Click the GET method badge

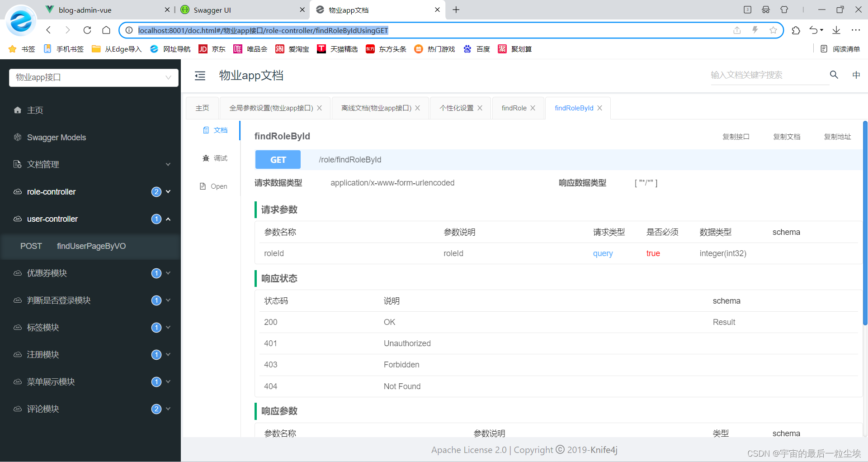pyautogui.click(x=278, y=160)
